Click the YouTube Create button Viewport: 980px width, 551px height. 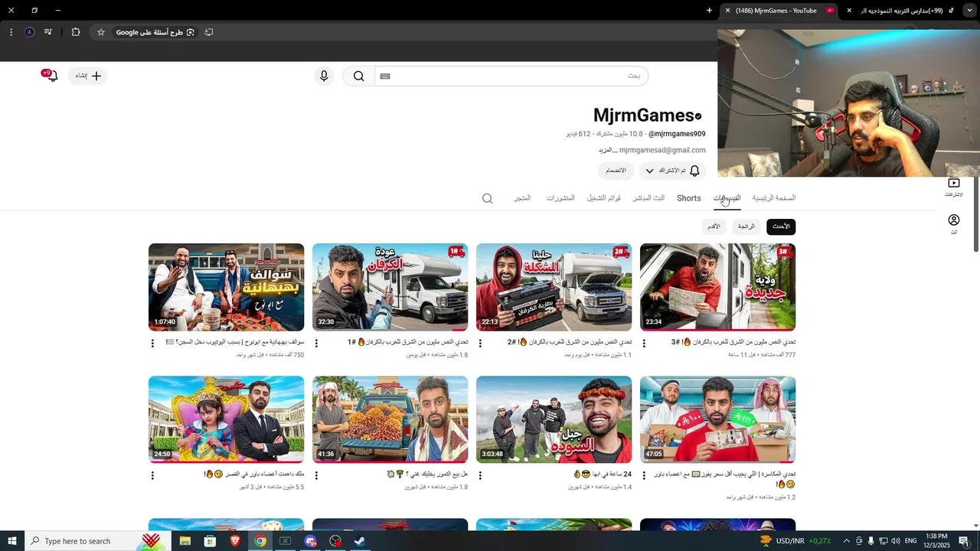[87, 76]
